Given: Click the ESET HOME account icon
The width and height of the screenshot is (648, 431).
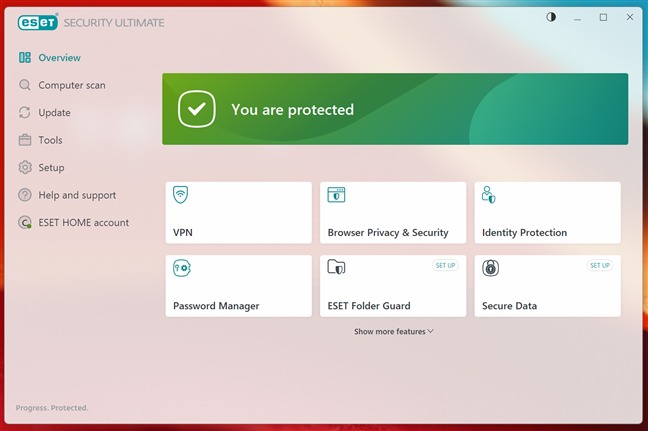Looking at the screenshot, I should pyautogui.click(x=25, y=222).
